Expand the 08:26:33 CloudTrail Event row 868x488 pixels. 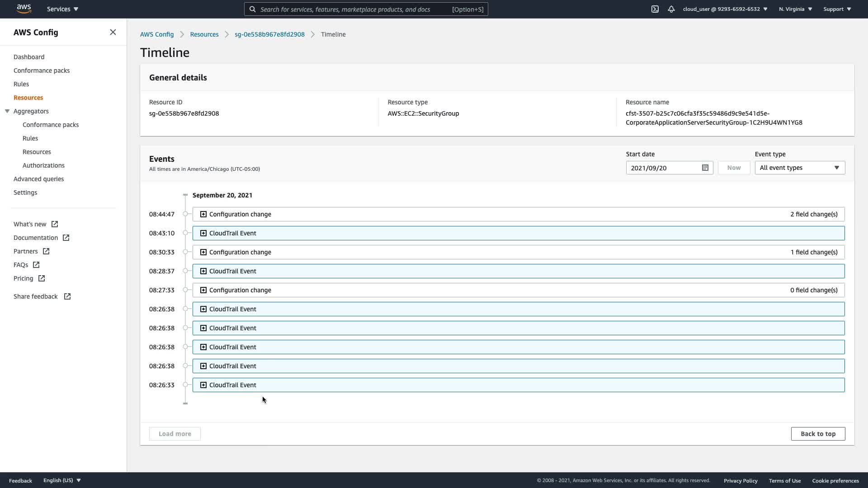[203, 385]
